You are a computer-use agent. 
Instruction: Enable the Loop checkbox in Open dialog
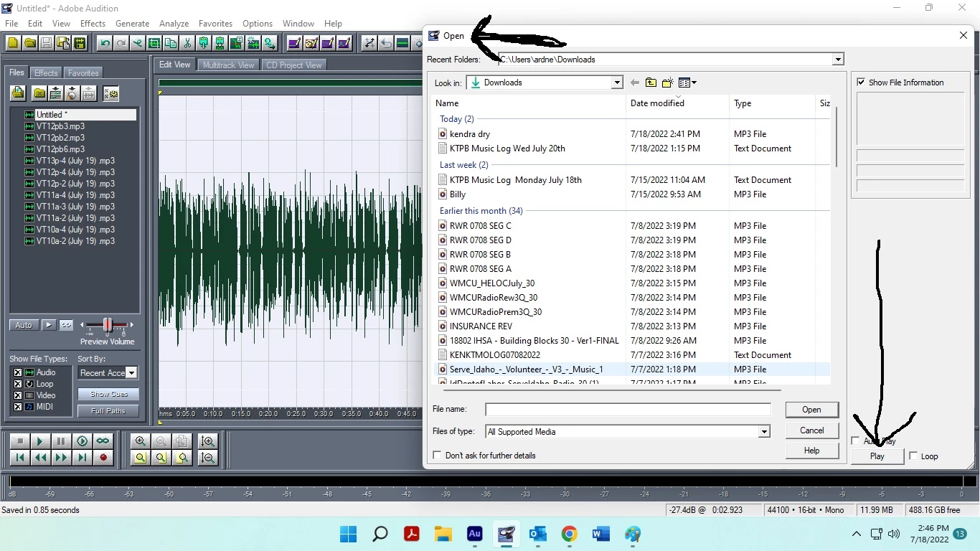pyautogui.click(x=913, y=456)
